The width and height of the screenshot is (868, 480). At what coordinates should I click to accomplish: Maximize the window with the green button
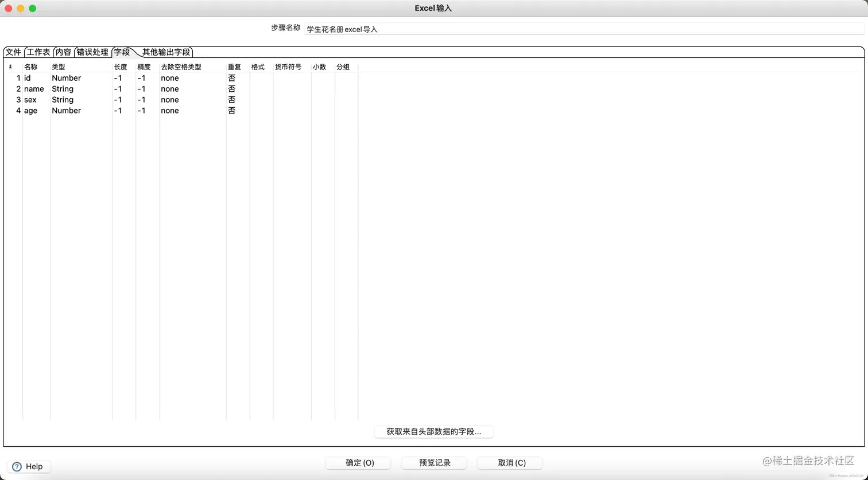point(32,9)
